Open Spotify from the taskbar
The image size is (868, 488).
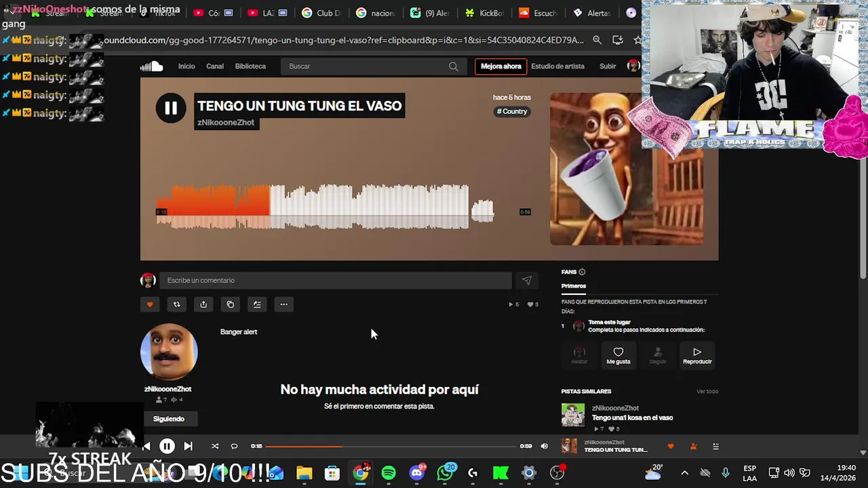tap(389, 472)
